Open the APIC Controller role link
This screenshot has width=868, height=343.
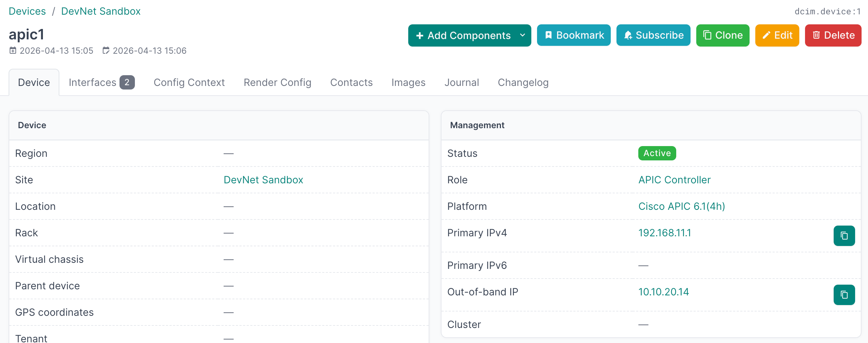tap(674, 180)
